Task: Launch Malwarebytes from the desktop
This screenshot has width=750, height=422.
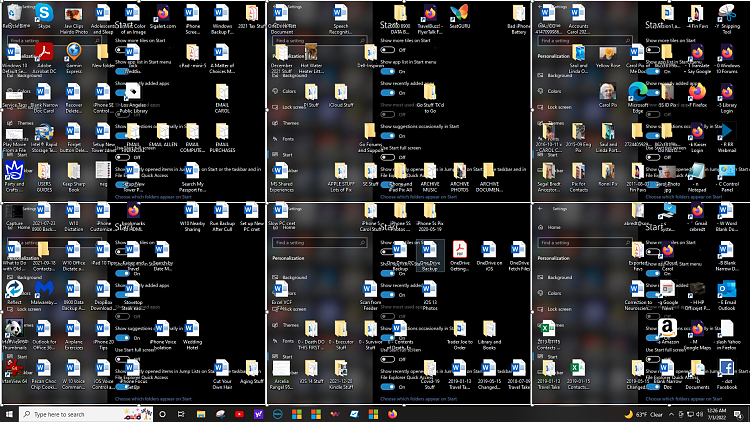Action: click(x=44, y=292)
